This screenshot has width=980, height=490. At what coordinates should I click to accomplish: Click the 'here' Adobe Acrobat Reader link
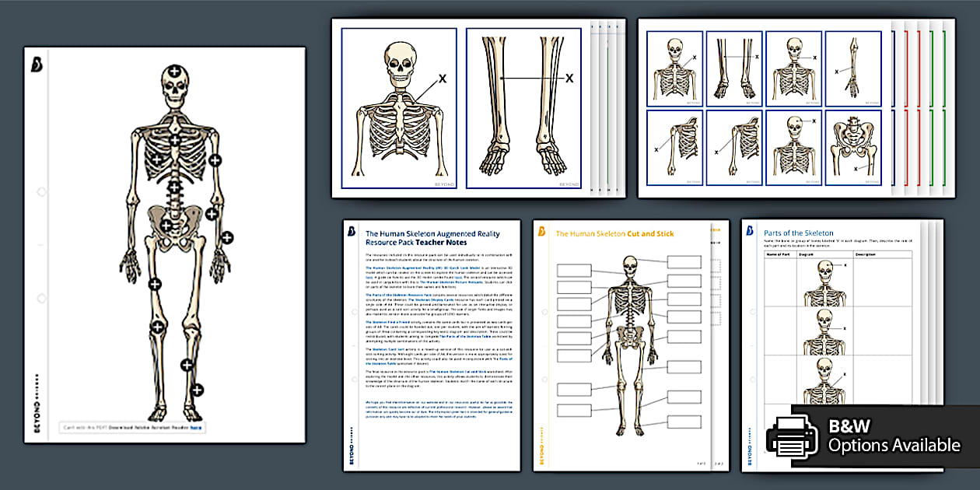pos(196,427)
